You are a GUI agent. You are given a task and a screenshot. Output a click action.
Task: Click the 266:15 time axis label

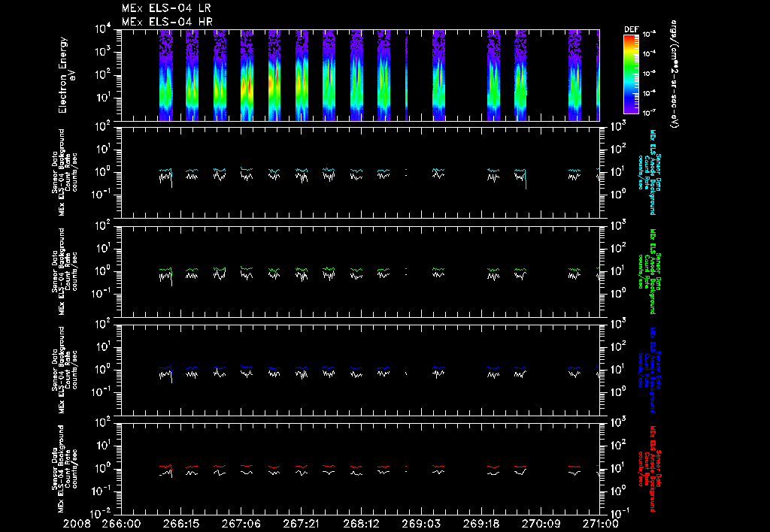click(181, 524)
